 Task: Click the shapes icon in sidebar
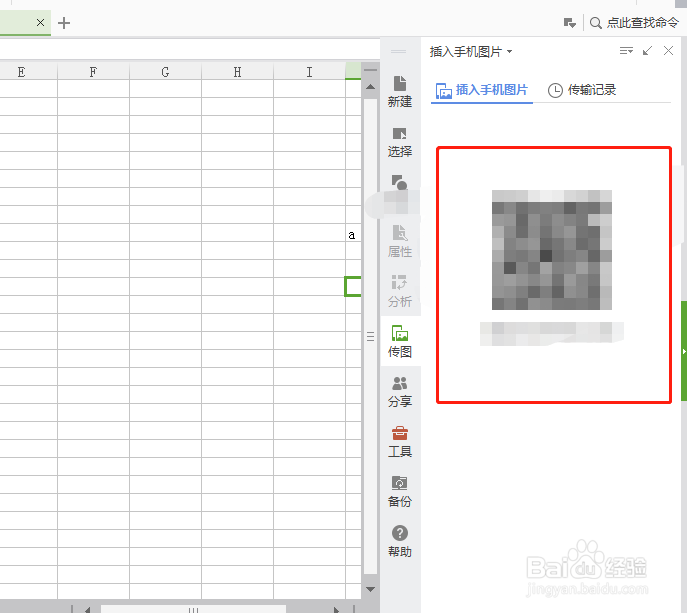400,182
